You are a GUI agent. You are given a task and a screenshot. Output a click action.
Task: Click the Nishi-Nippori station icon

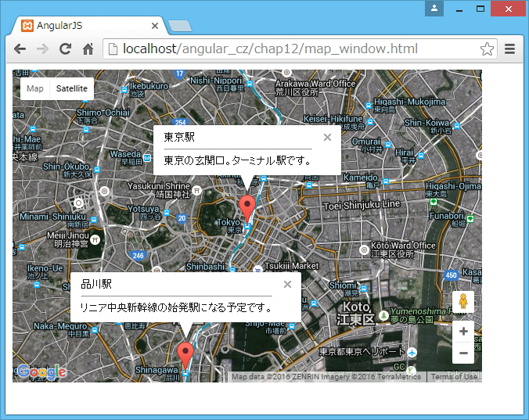coord(250,84)
